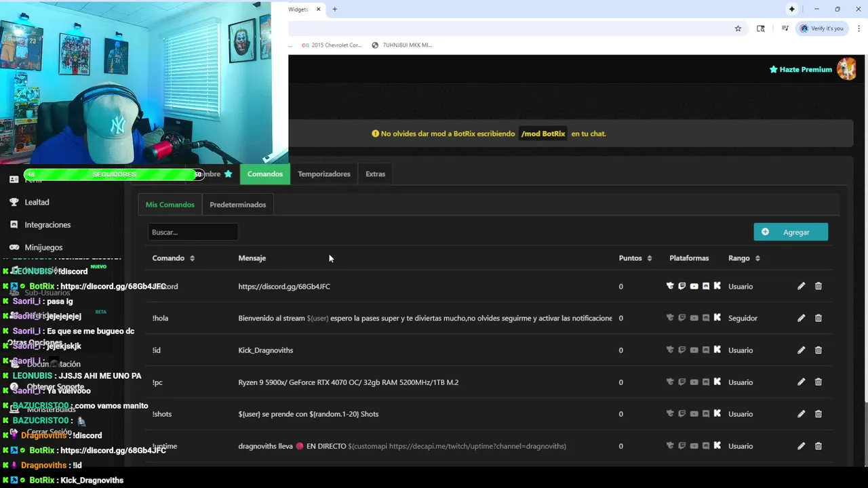
Task: Open Chrome's three-dot menu
Action: pyautogui.click(x=859, y=28)
